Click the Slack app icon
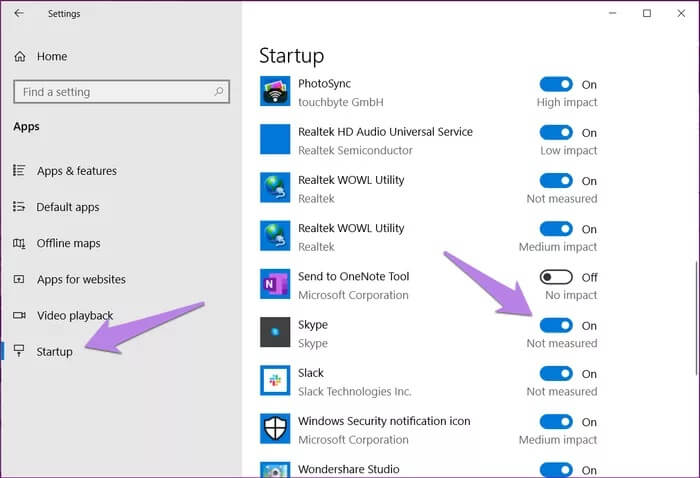This screenshot has height=478, width=700. click(275, 380)
